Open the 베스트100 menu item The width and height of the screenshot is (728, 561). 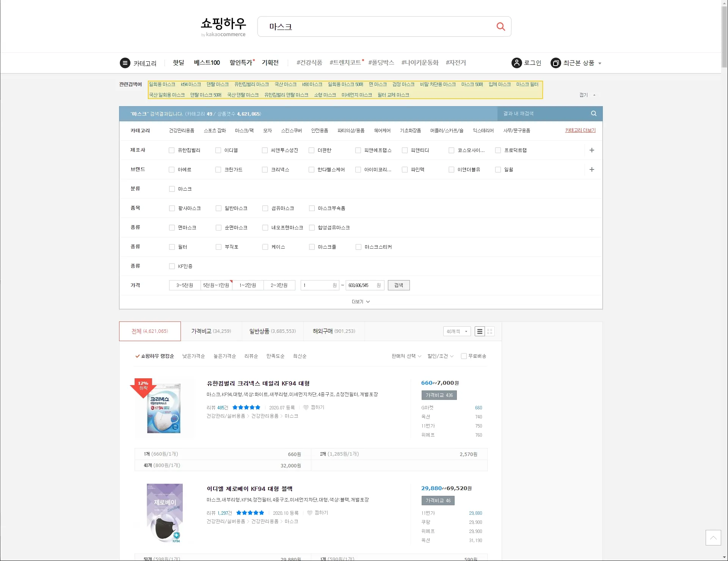point(207,63)
